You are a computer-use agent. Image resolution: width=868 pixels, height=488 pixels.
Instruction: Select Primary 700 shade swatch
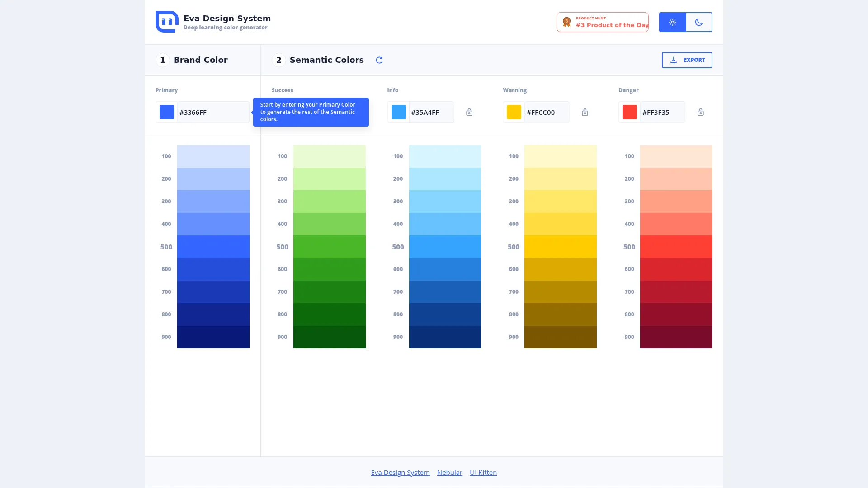coord(213,292)
